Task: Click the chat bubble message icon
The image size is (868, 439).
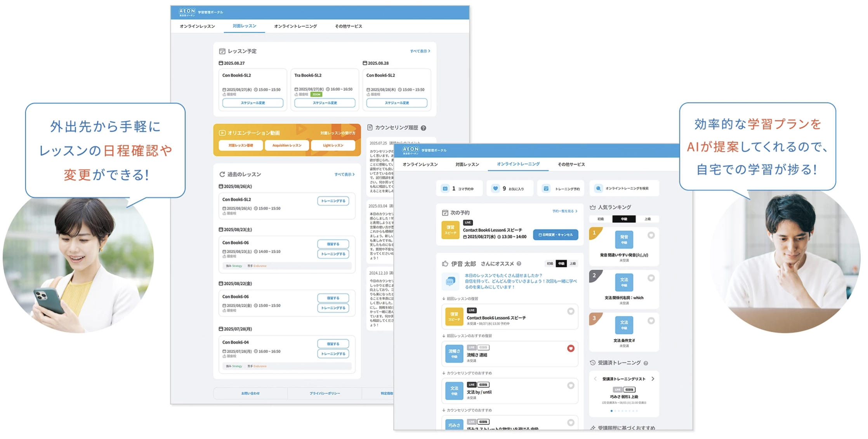Action: point(450,281)
